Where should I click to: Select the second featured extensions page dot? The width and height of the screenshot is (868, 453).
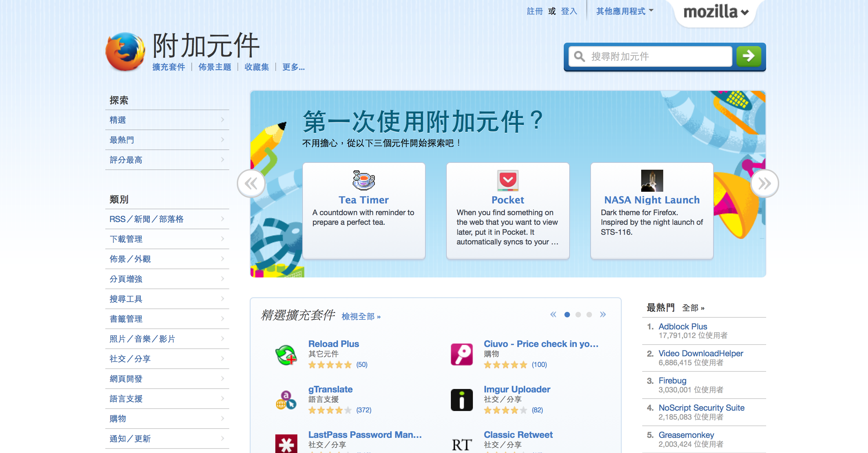click(x=578, y=315)
